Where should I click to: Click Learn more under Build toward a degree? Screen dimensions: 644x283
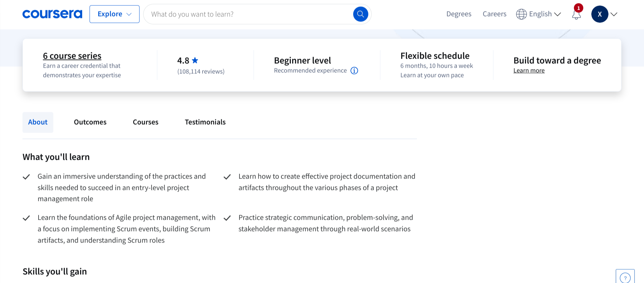pos(529,71)
